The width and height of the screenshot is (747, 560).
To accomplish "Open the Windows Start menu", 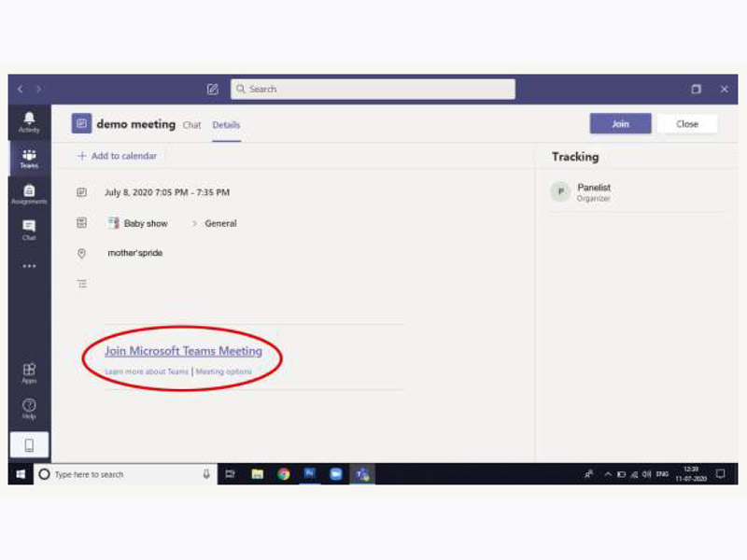I will click(21, 474).
